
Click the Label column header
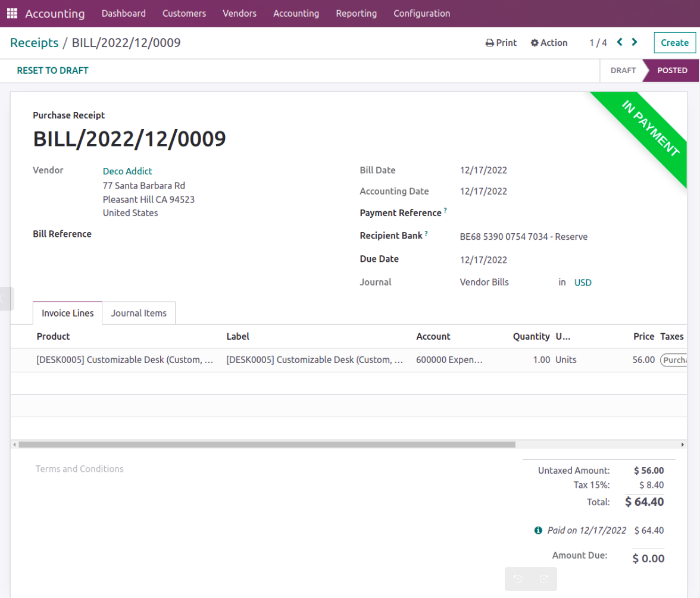coord(237,337)
